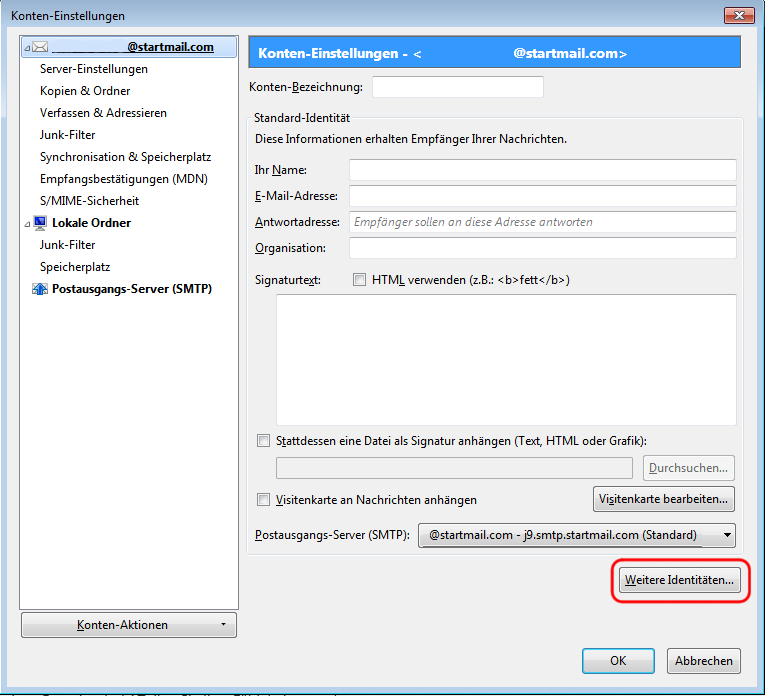765x696 pixels.
Task: Open the Postausgangs-Server (SMTP) dropdown
Action: tap(577, 535)
